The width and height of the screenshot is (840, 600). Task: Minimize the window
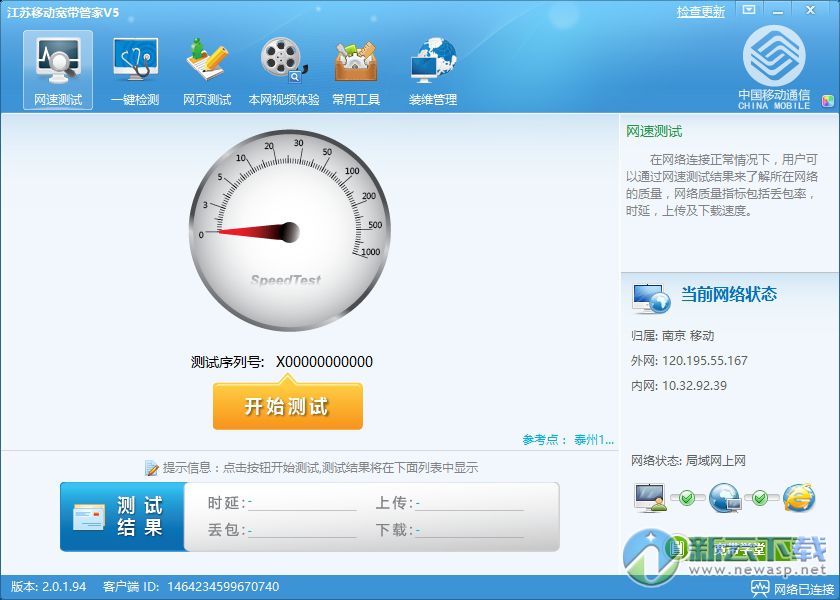(x=778, y=10)
